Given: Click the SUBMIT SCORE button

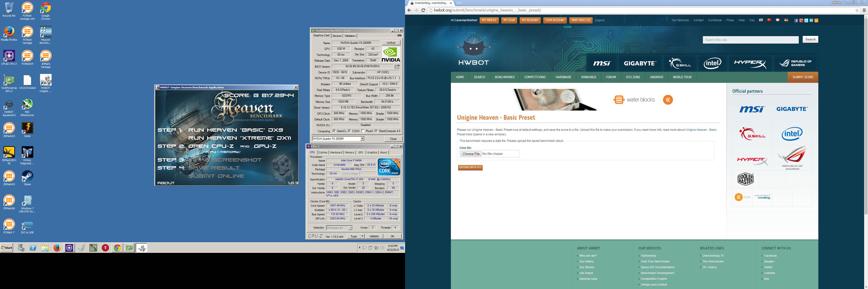Looking at the screenshot, I should pyautogui.click(x=803, y=77).
